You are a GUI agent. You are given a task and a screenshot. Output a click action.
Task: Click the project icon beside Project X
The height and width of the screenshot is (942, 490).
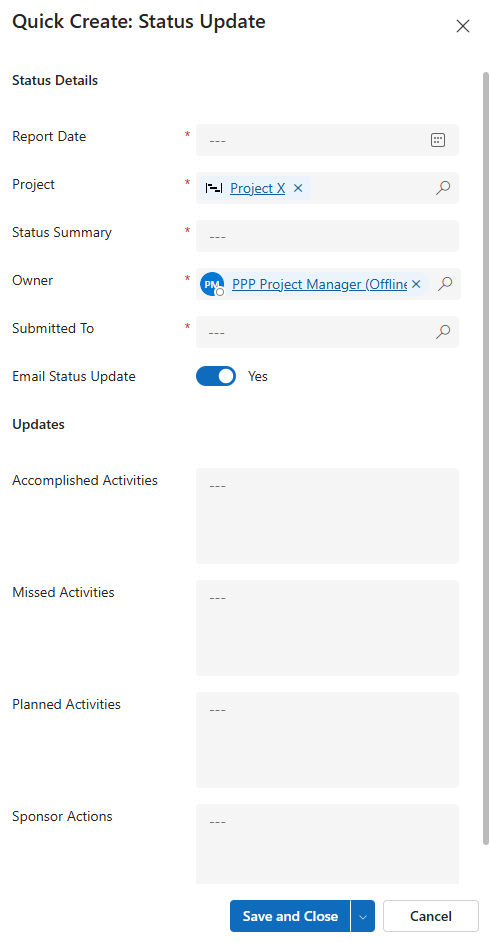tap(214, 188)
